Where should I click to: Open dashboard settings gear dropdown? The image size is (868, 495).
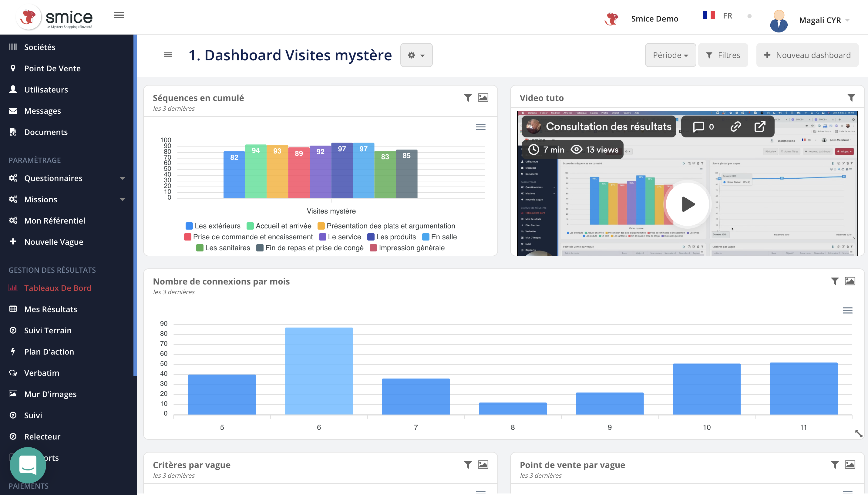[416, 55]
